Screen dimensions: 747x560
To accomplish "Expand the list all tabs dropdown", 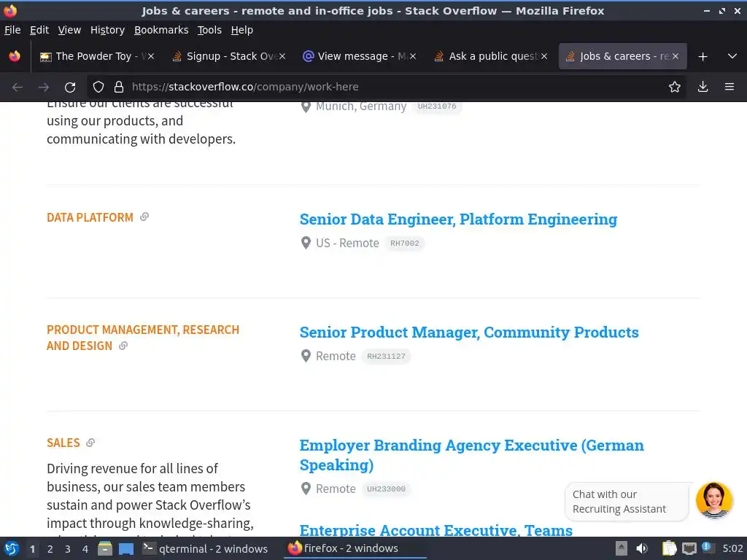I will [x=732, y=56].
